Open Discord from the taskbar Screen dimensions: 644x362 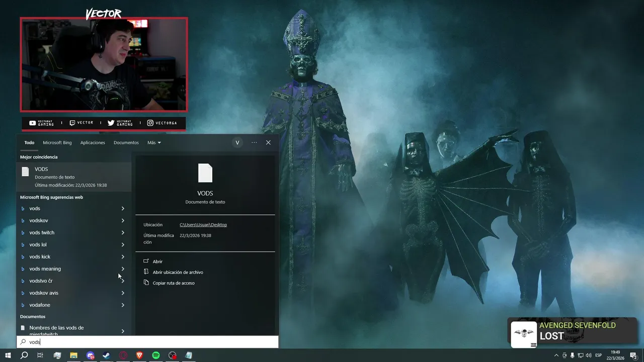pos(90,355)
